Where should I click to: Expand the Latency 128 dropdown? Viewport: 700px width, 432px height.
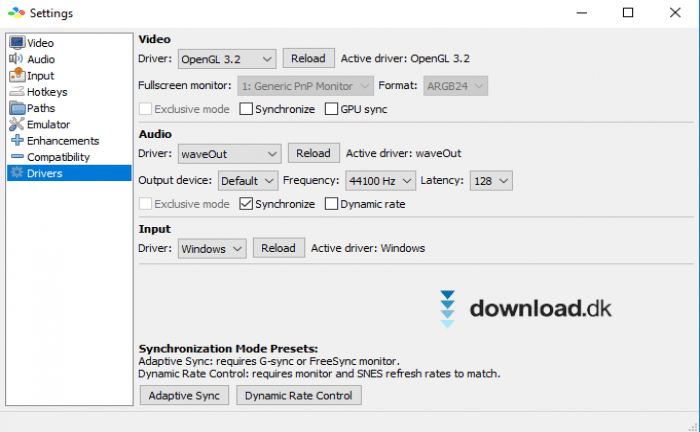pos(491,181)
